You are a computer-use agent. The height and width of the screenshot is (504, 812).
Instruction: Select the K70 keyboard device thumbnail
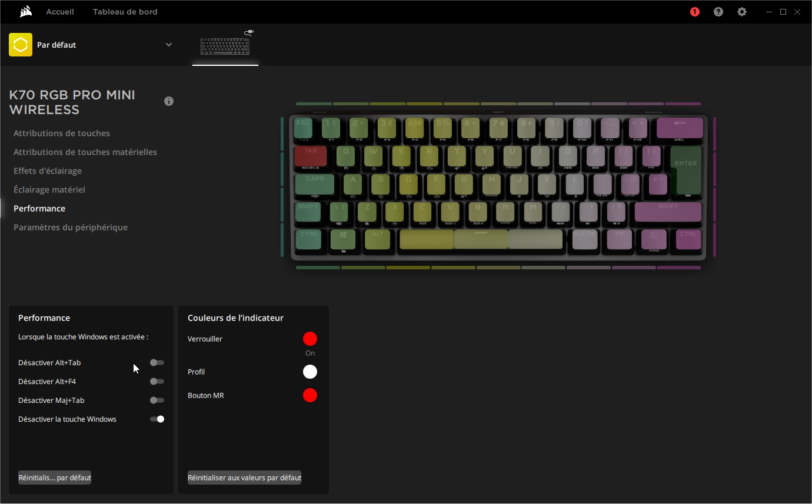(225, 46)
